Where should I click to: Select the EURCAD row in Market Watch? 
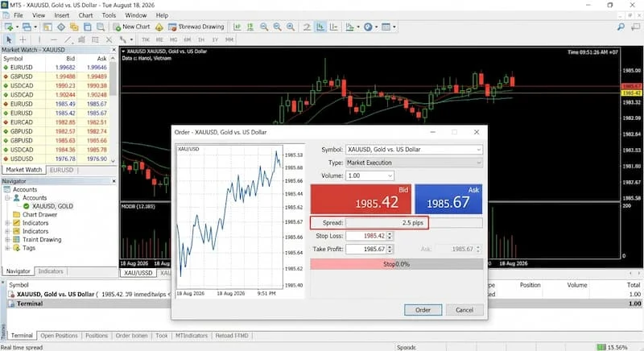(x=56, y=122)
